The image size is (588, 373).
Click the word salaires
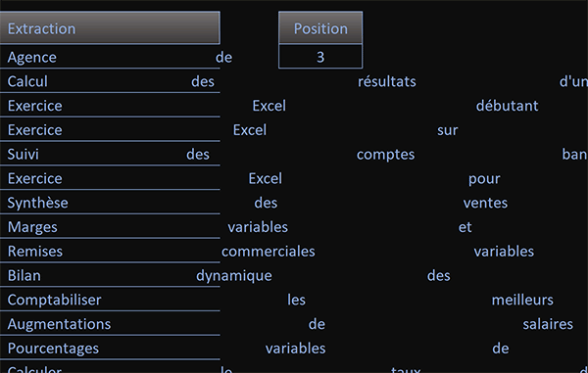coord(548,324)
